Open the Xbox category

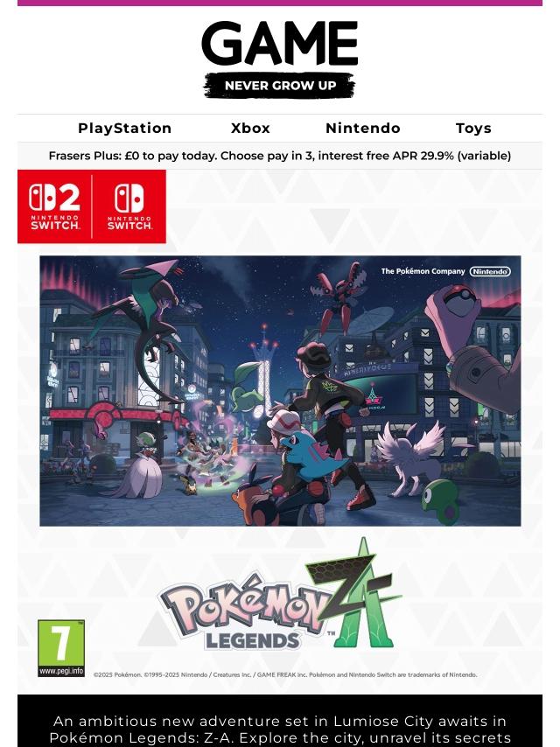250,129
